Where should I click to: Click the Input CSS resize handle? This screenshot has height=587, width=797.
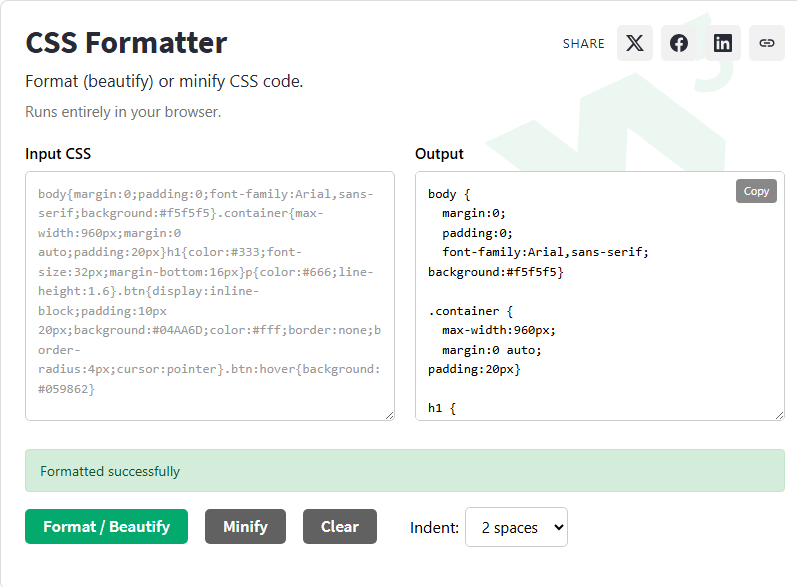pyautogui.click(x=389, y=415)
